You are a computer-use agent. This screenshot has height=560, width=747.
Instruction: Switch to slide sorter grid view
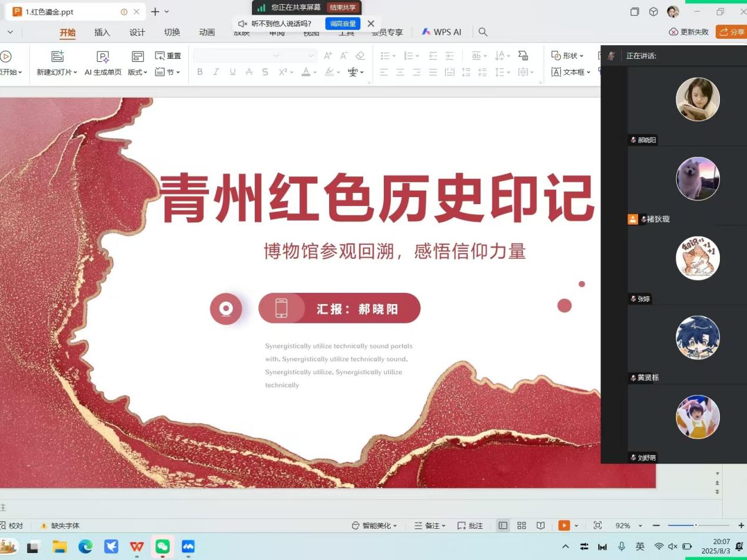(522, 525)
